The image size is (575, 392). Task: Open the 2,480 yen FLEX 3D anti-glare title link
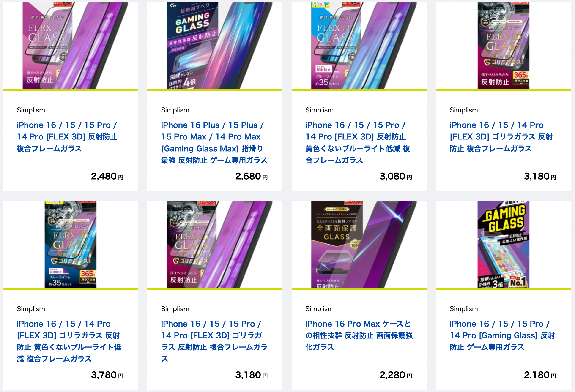[67, 137]
